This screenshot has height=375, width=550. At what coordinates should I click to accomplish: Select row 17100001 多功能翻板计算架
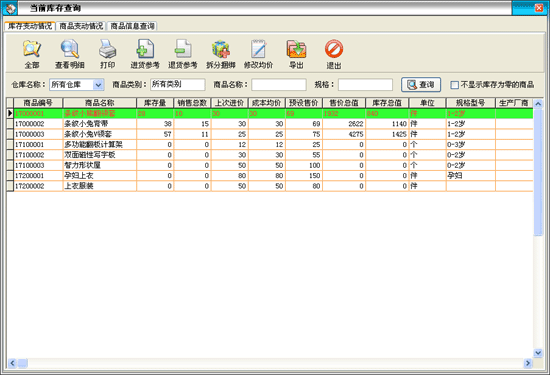coord(270,145)
